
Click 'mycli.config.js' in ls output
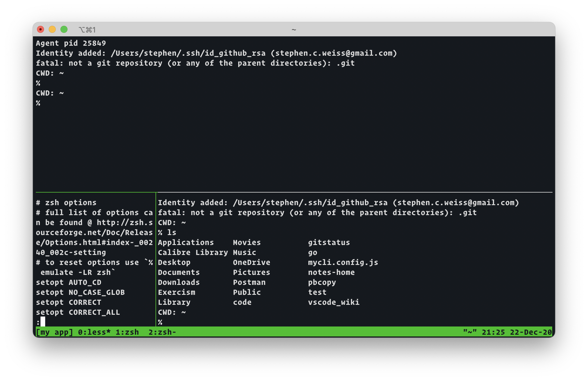click(343, 262)
